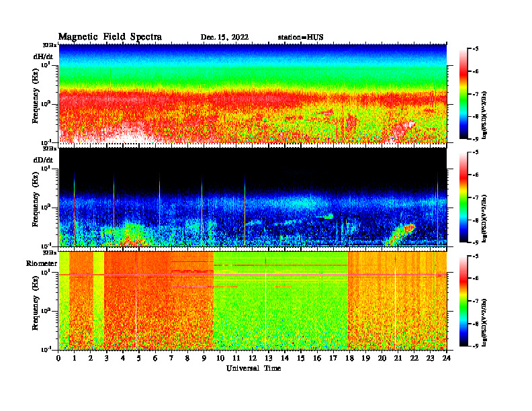Click the log PSD axis label beside dH/dt colorbar

(484, 115)
